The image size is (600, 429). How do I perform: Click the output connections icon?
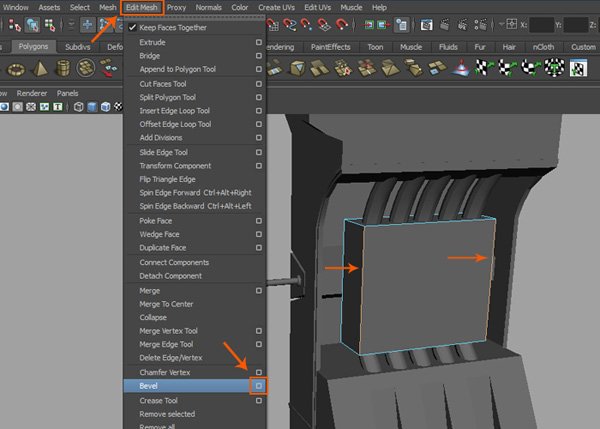pos(383,25)
